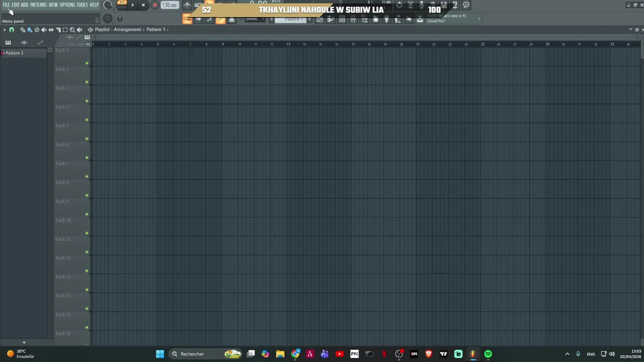The image size is (644, 362).
Task: Click the save project floppy icon
Action: (443, 5)
